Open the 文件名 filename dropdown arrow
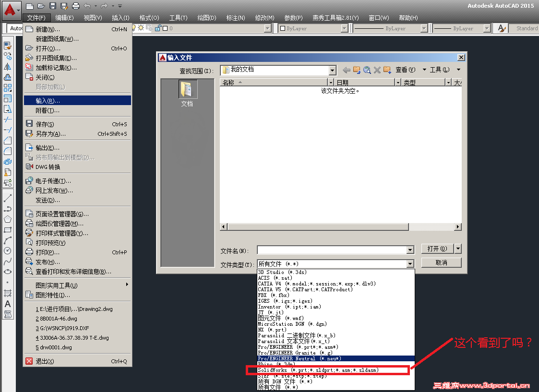Image resolution: width=539 pixels, height=392 pixels. point(410,250)
